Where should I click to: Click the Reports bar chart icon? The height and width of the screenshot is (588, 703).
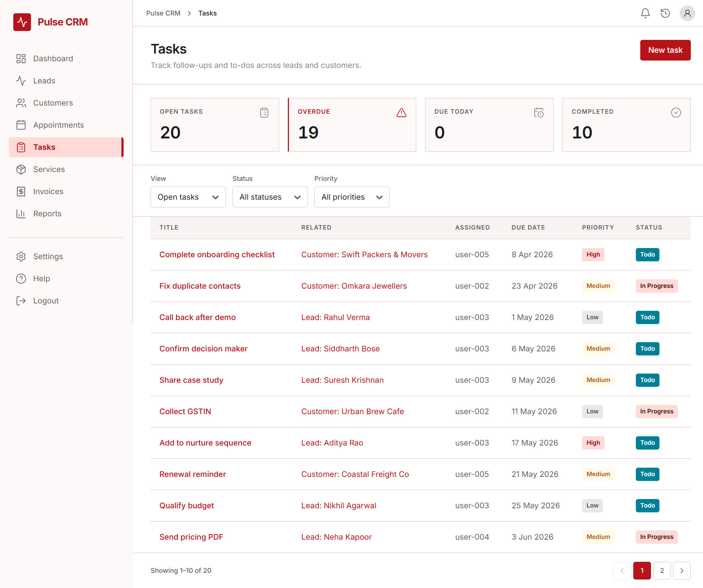pyautogui.click(x=21, y=214)
